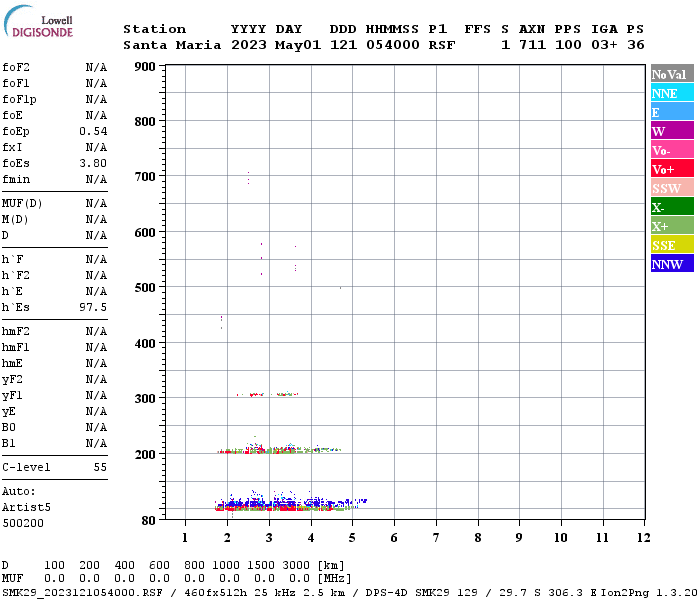
Task: Click the Artist5 auto-scaling label
Action: pos(26,508)
